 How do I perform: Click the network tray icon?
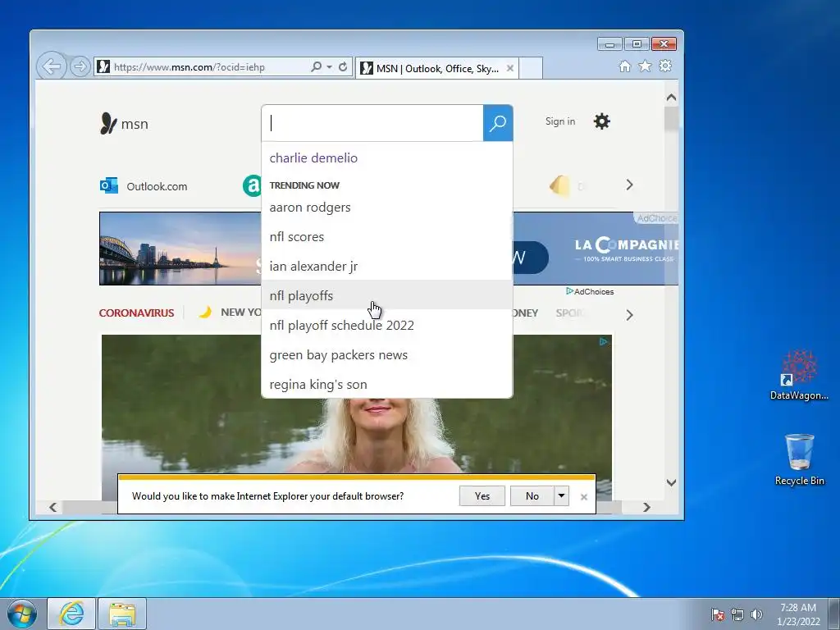tap(737, 614)
